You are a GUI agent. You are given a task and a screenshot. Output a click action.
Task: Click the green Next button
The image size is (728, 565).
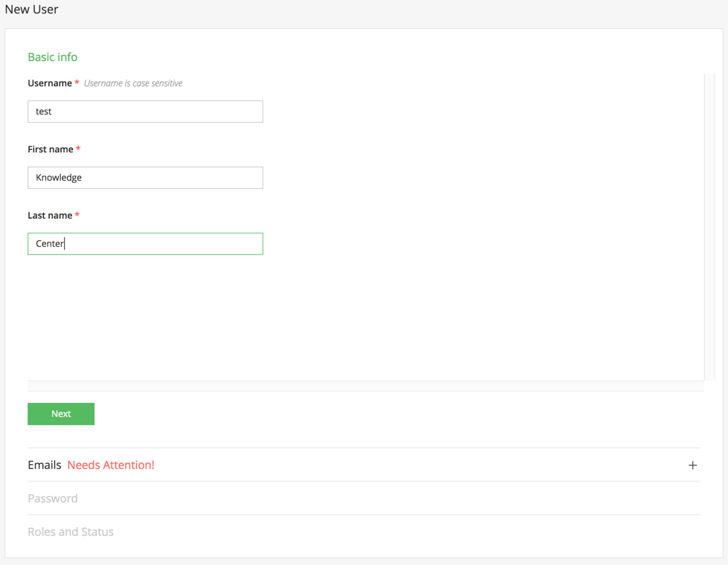[61, 413]
